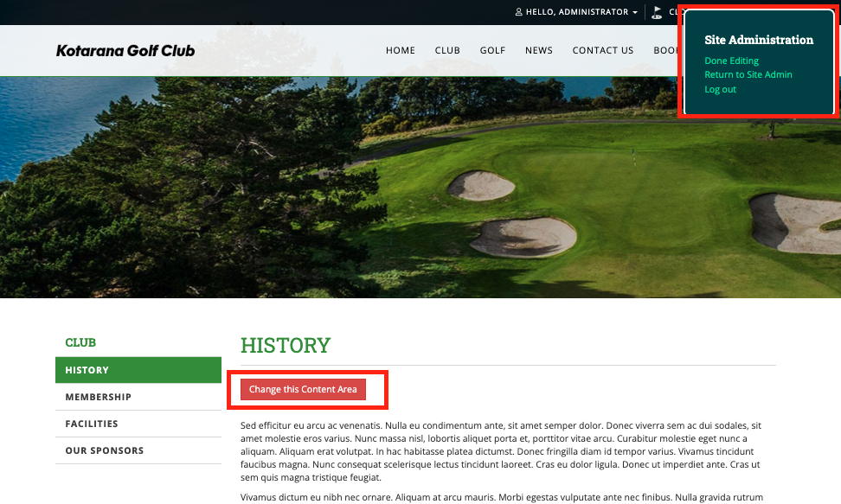Click the Change this Content Area button

(x=303, y=389)
